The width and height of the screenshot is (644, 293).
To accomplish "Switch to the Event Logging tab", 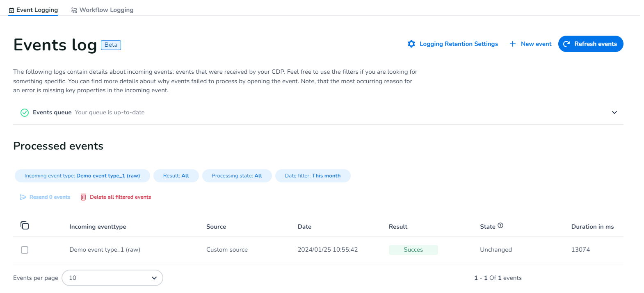I will click(x=33, y=10).
